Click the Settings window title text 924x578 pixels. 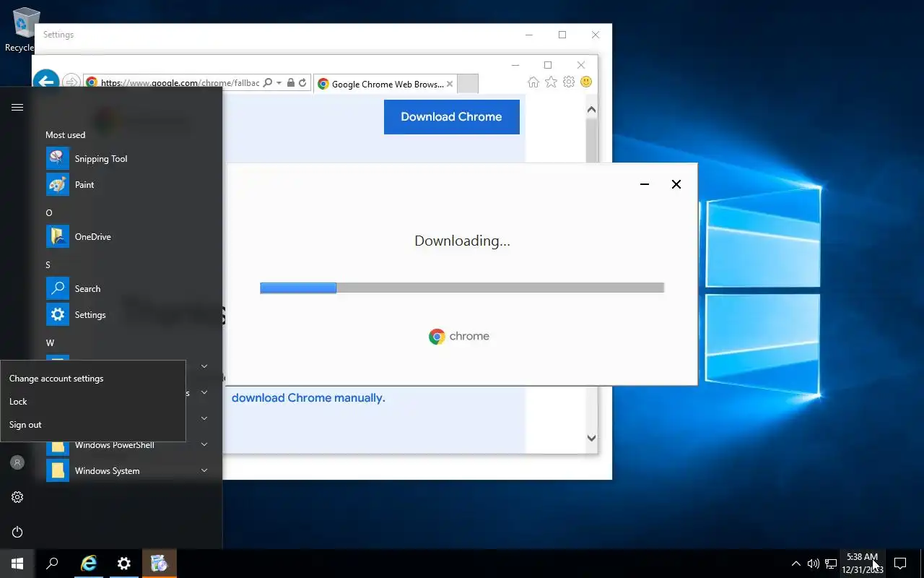(58, 35)
